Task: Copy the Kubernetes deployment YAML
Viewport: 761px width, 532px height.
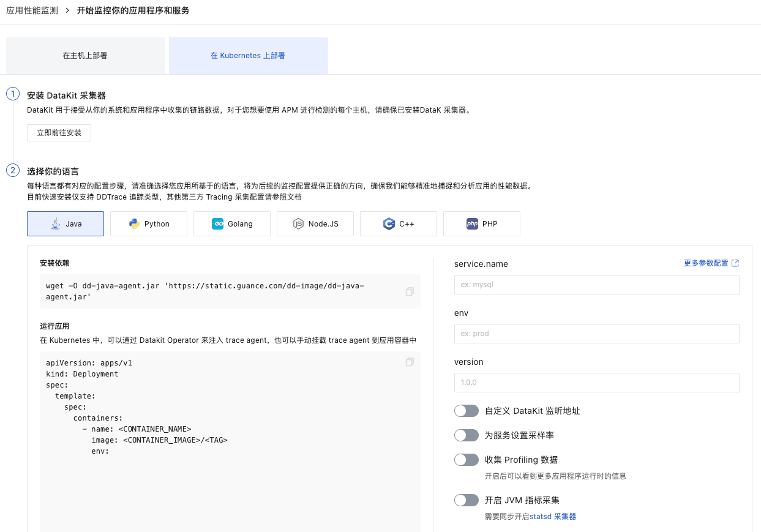Action: 410,362
